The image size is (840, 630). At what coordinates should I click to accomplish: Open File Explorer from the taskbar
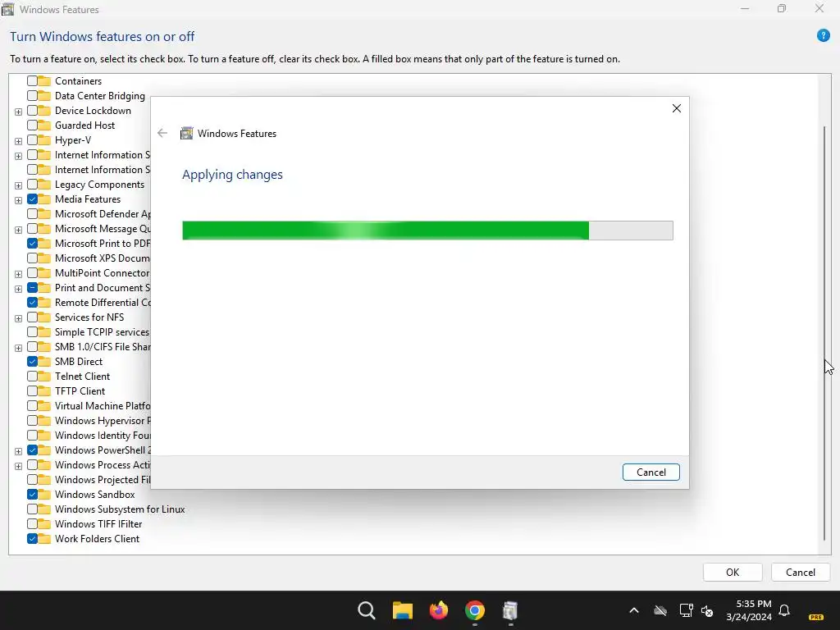402,610
